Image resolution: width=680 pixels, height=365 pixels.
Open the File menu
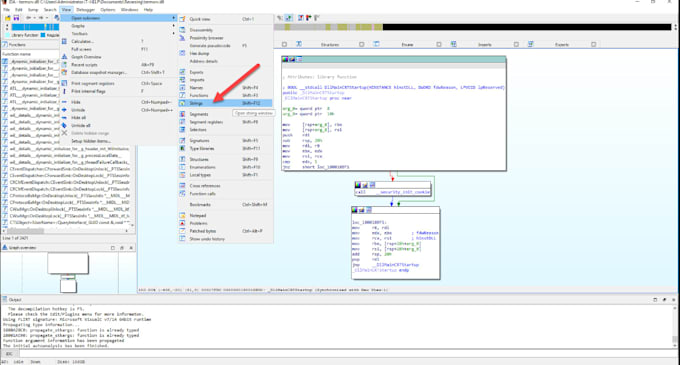(x=7, y=10)
